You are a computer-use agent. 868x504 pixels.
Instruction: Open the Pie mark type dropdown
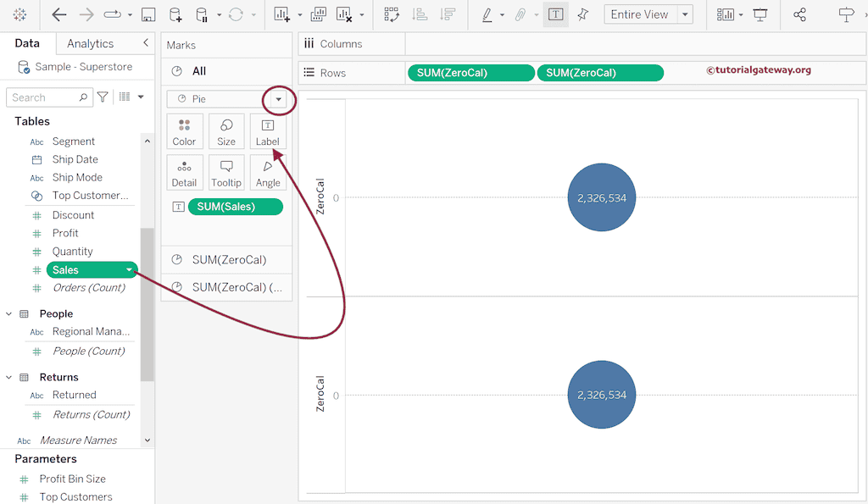[x=278, y=99]
